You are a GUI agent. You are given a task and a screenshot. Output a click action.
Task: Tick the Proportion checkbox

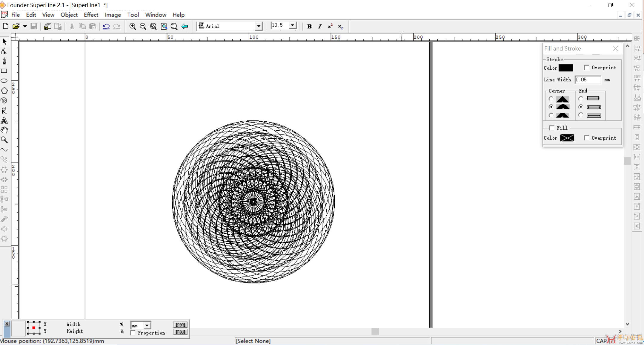pyautogui.click(x=133, y=333)
